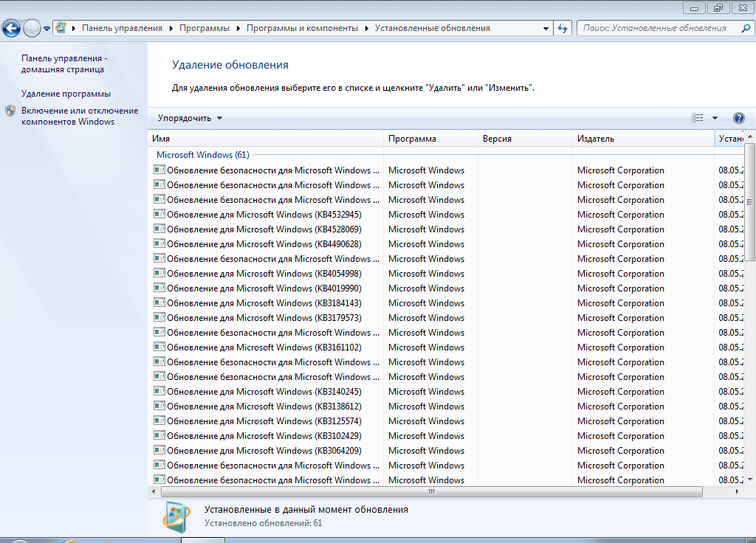
Task: Open the help question mark icon
Action: [738, 118]
